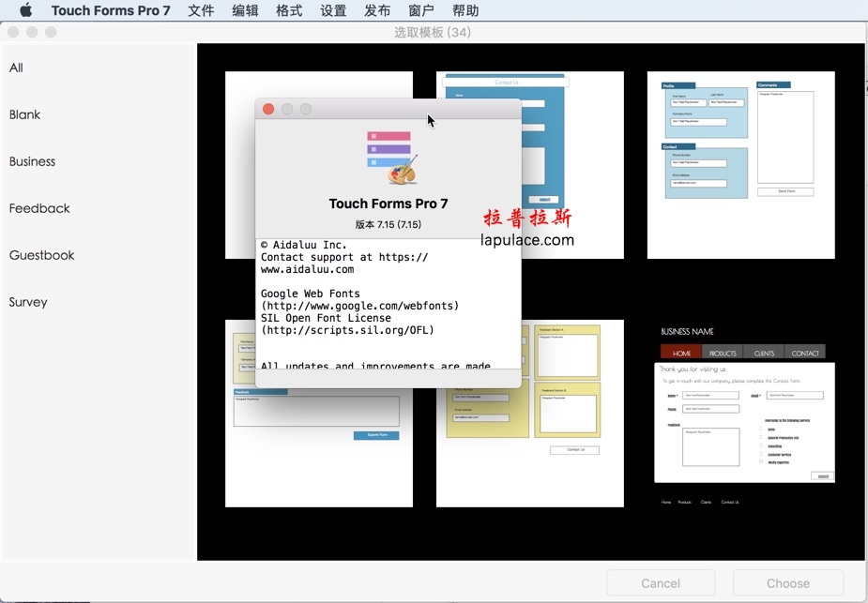
Task: Open the Apple menu
Action: point(25,11)
